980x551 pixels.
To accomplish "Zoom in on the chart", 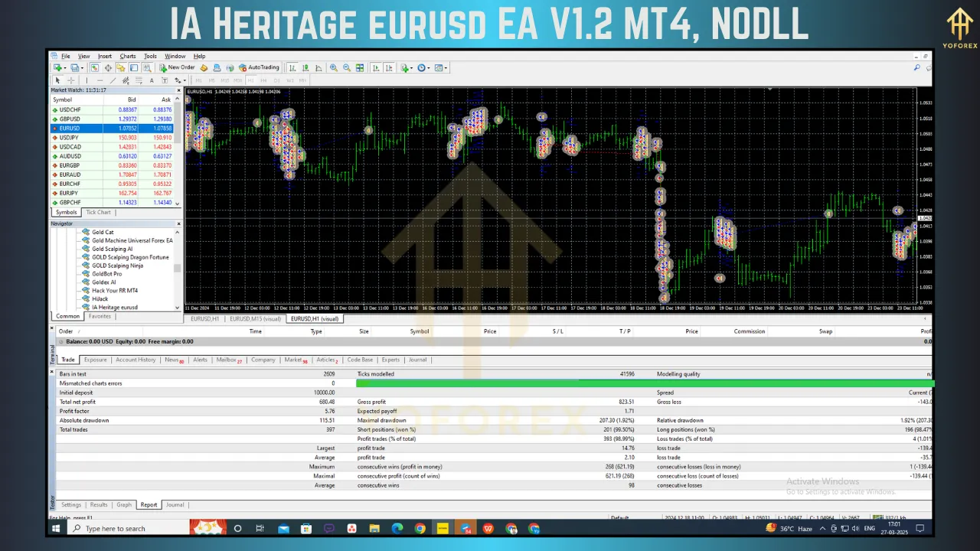I will coord(333,67).
